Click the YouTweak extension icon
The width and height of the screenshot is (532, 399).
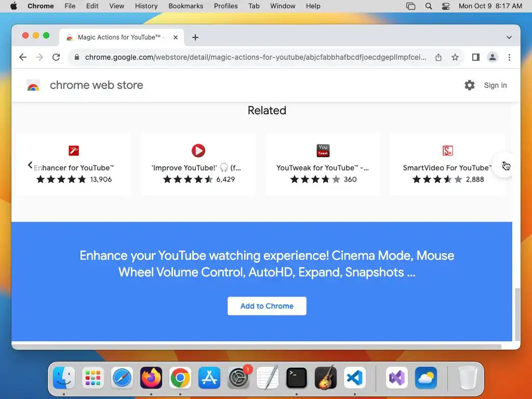(x=323, y=150)
